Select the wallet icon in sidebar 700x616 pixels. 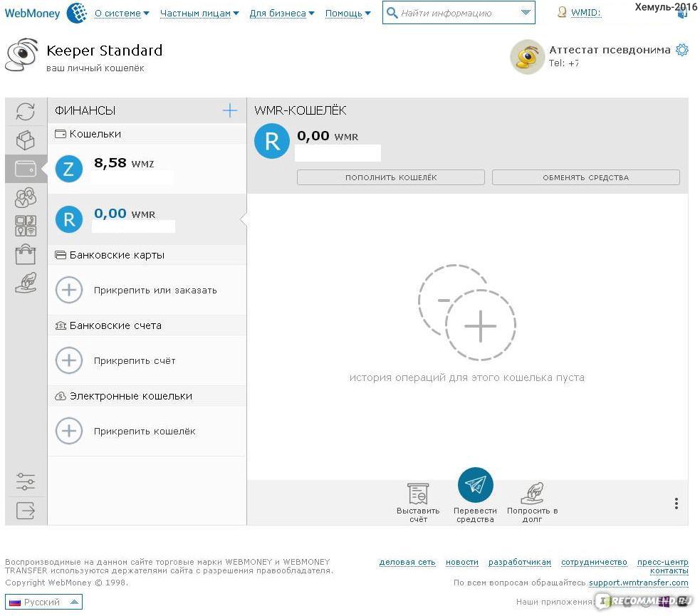coord(26,169)
